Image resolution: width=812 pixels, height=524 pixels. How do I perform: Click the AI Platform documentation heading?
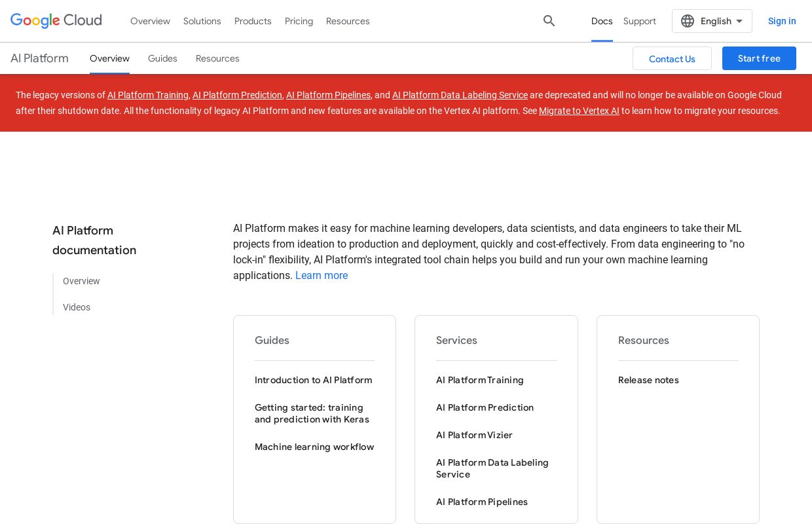(x=94, y=240)
